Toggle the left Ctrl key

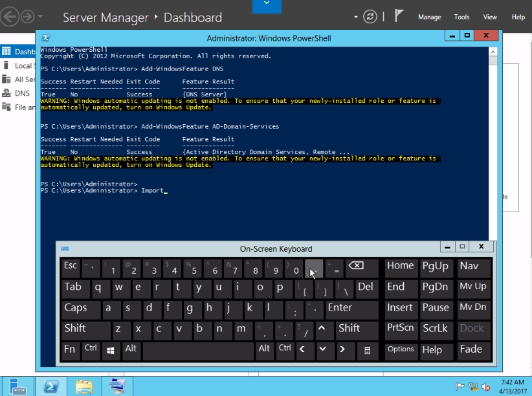click(91, 351)
